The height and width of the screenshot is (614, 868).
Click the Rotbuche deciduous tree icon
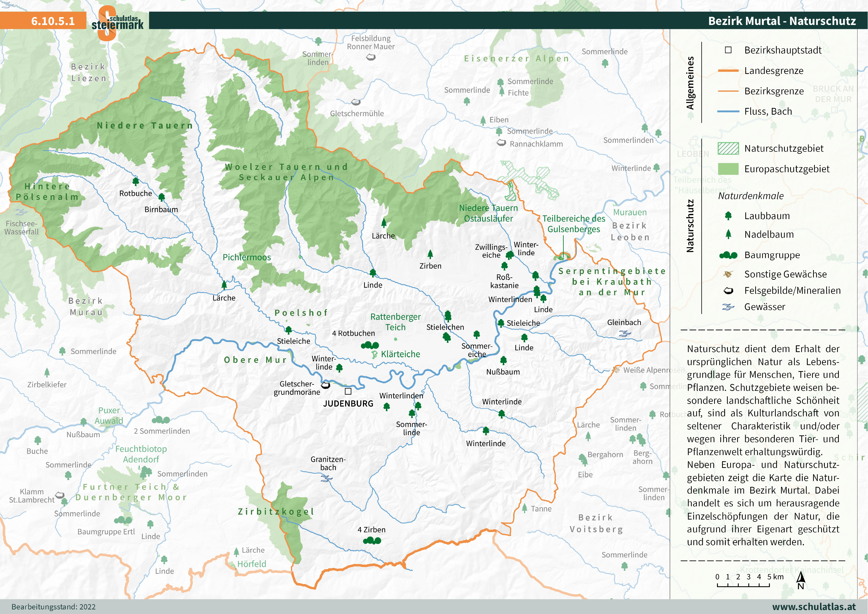136,181
